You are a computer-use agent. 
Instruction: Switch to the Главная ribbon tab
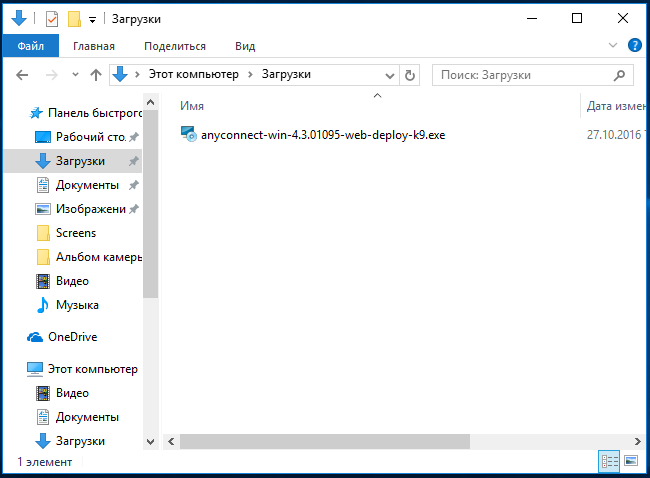point(94,46)
